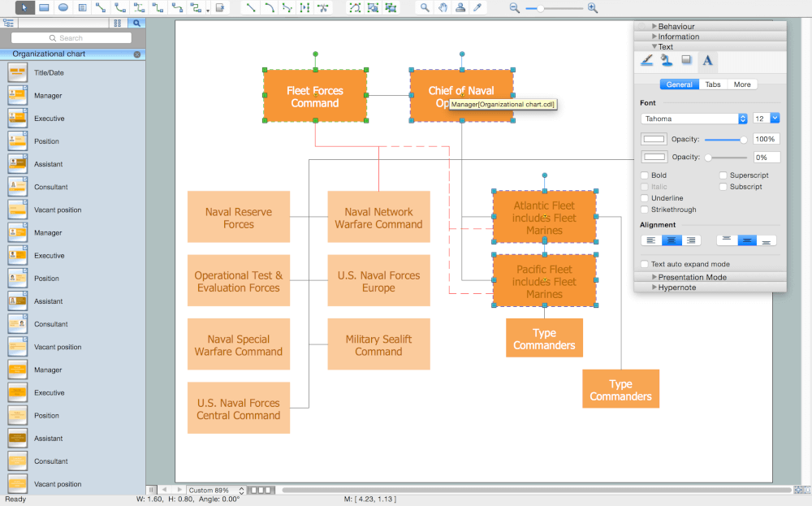The width and height of the screenshot is (812, 506).
Task: Select the straight line drawing tool
Action: coord(251,7)
